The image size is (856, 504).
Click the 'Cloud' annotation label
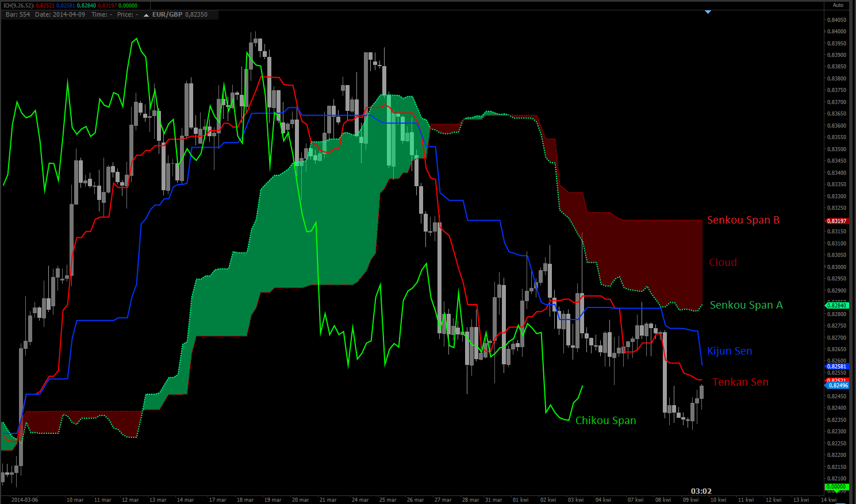click(x=723, y=263)
